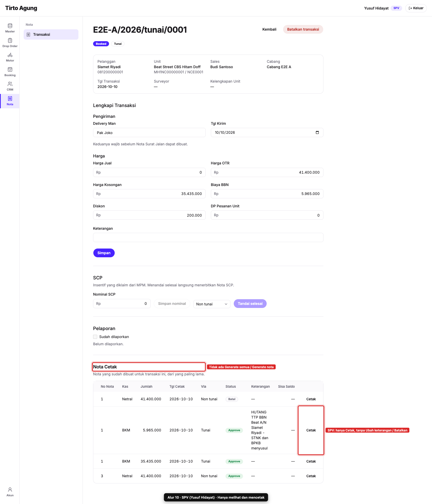Open Drop Order in the sidebar

(x=10, y=43)
